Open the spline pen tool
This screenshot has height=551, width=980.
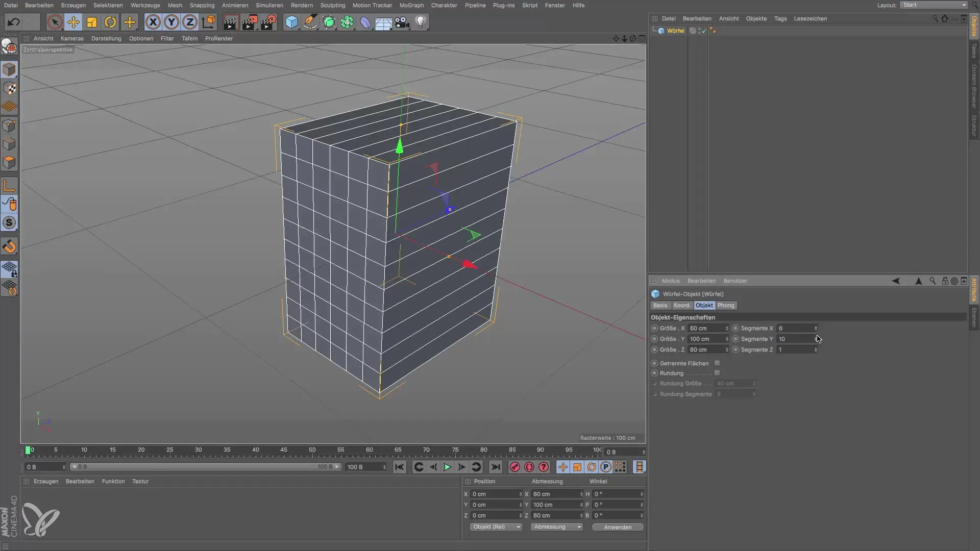(x=310, y=22)
